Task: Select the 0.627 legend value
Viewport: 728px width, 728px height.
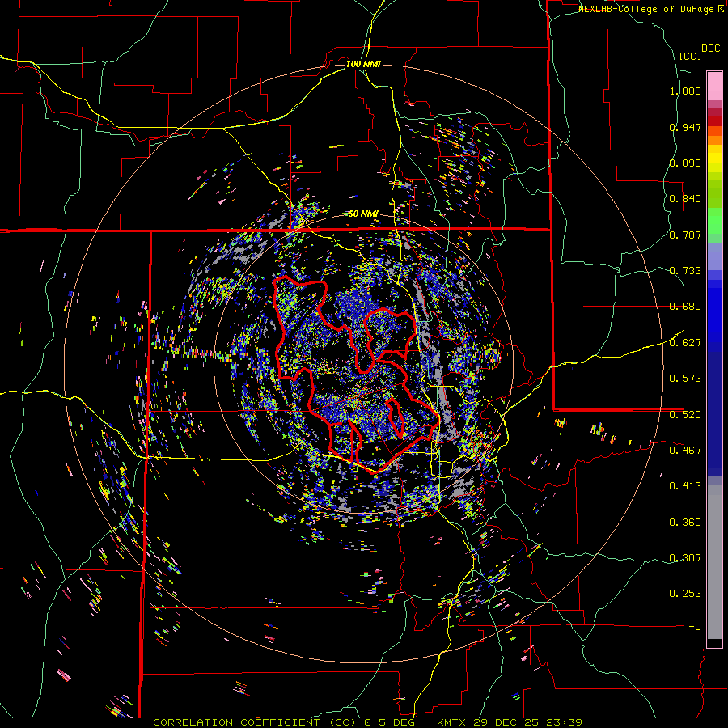Action: pyautogui.click(x=685, y=343)
